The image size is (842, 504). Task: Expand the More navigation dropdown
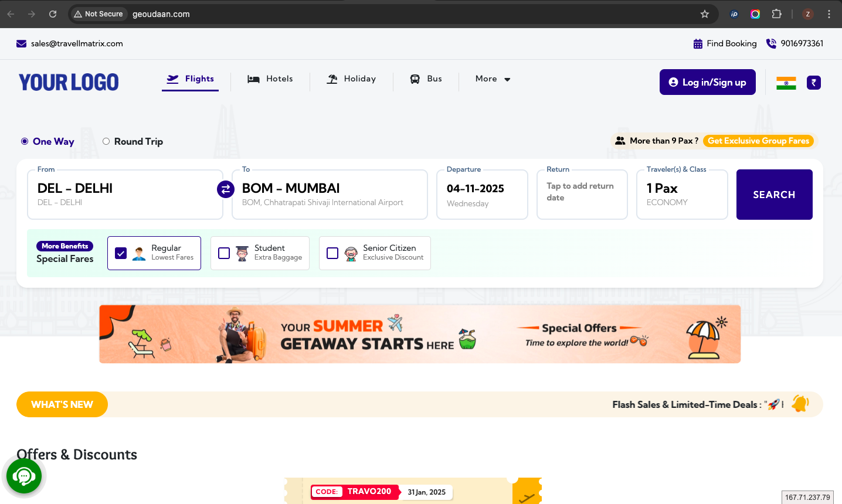pos(493,79)
